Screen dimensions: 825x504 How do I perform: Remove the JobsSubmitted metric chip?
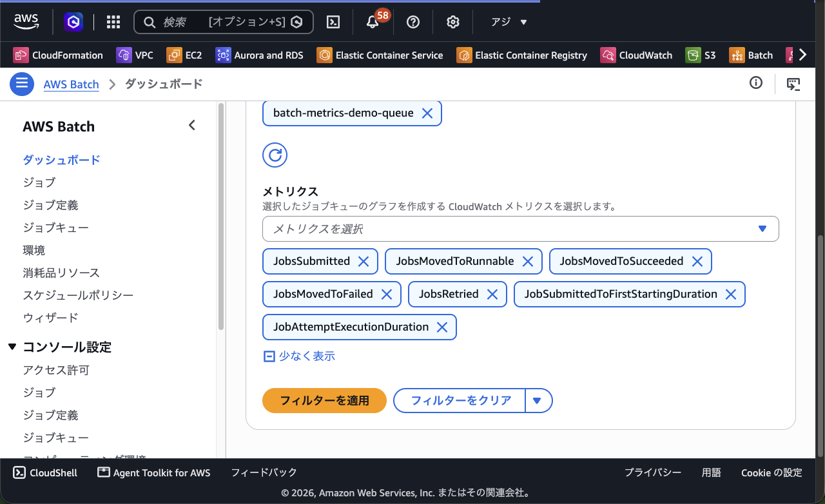coord(364,261)
